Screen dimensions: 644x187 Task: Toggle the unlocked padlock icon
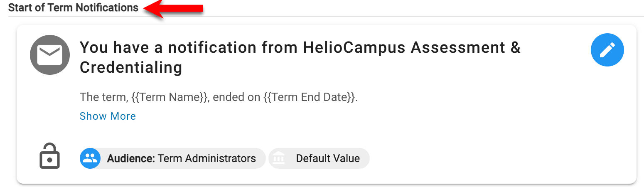point(49,156)
